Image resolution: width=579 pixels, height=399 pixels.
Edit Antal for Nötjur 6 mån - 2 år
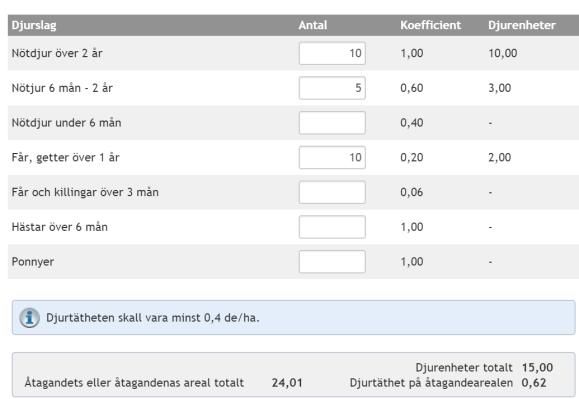tap(332, 88)
